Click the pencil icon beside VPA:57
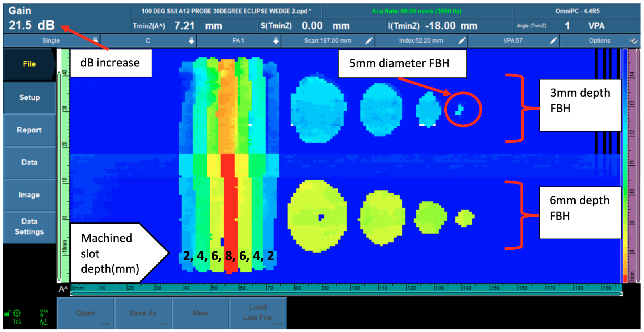The image size is (644, 332). [x=553, y=41]
